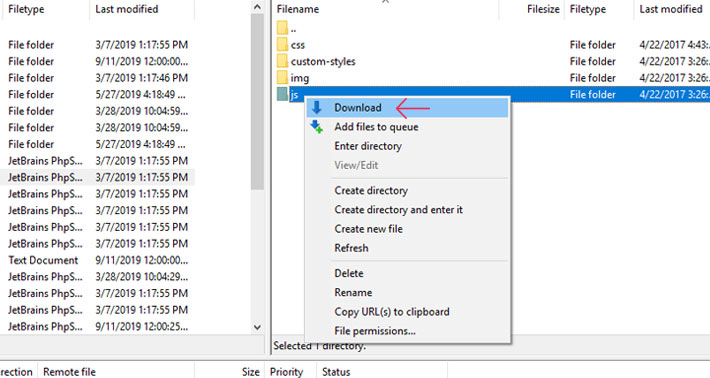Screen dimensions: 710x378
Task: Sort local files by Last modified header
Action: tap(127, 9)
